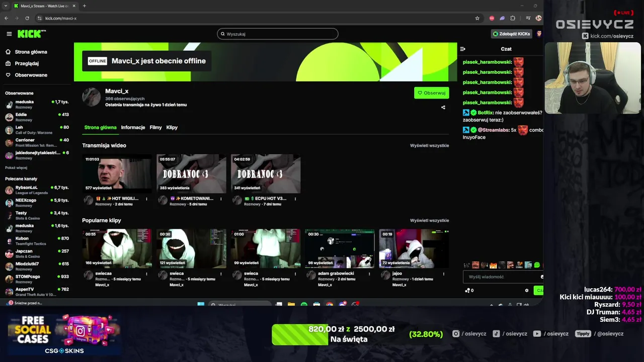Open options menu for swiecaa clip

tap(146, 274)
